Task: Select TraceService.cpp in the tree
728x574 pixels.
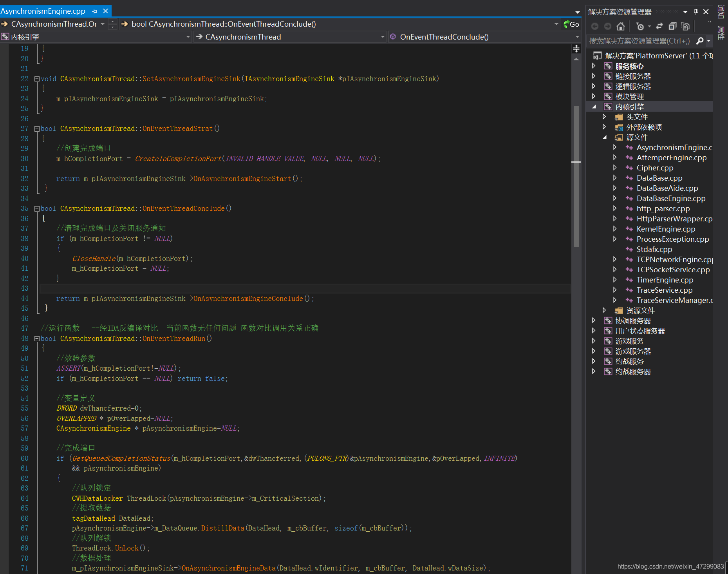Action: pos(665,290)
